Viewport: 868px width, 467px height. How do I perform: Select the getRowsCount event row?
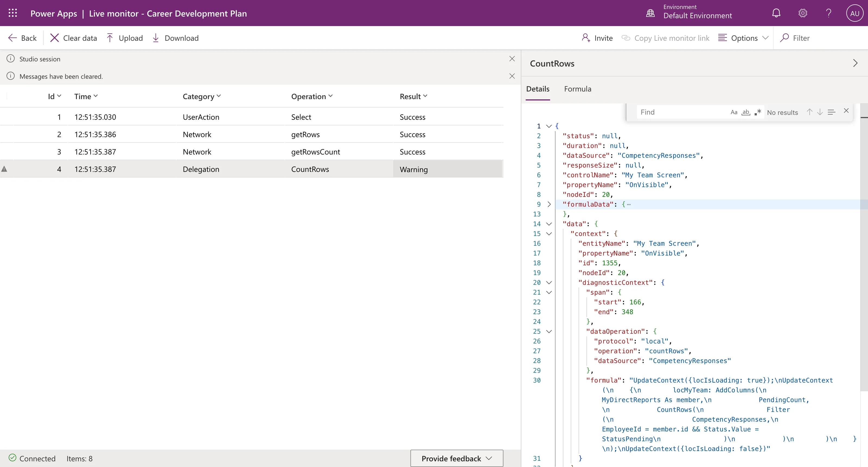[252, 152]
